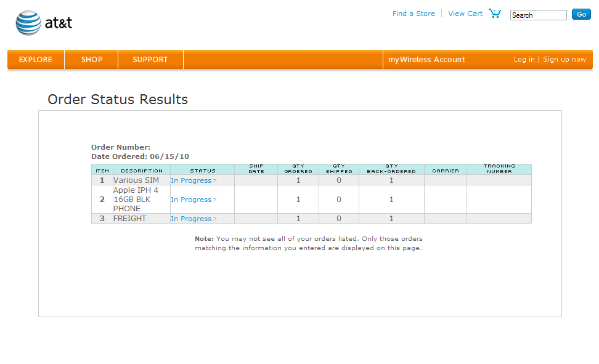Click the shopping cart icon
The width and height of the screenshot is (599, 364).
click(495, 14)
